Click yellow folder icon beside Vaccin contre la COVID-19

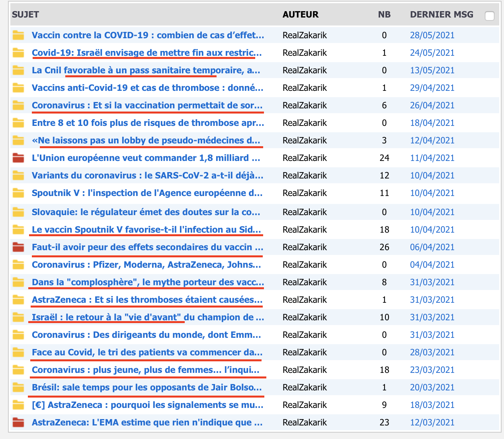[x=18, y=35]
